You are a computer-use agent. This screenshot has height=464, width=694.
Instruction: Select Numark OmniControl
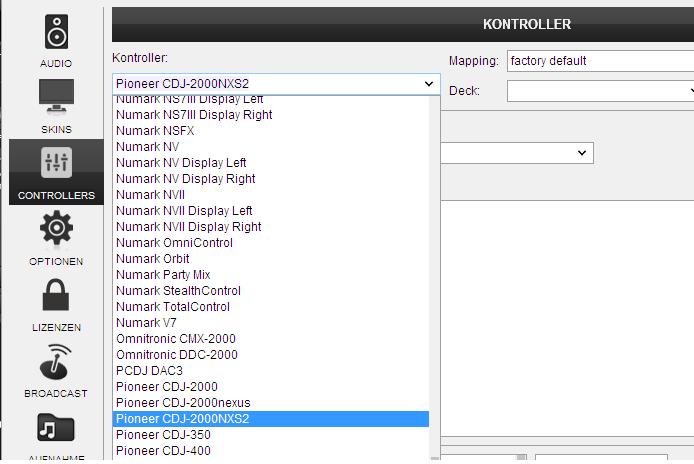click(x=271, y=243)
